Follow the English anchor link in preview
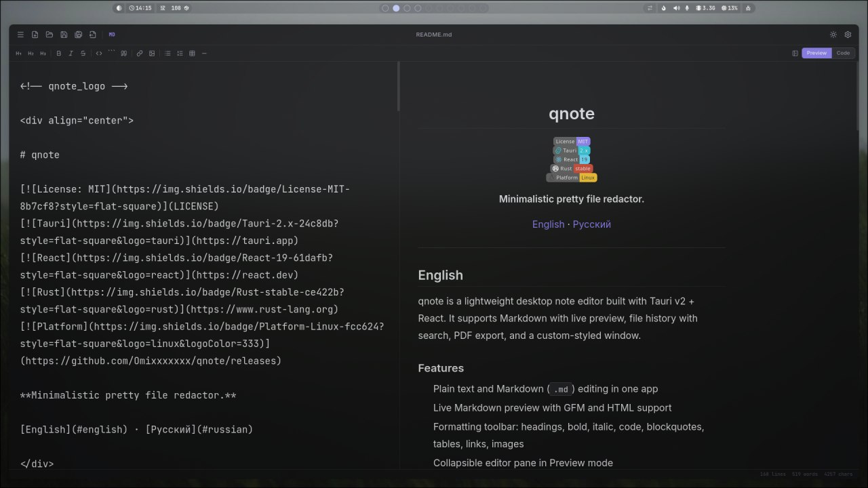The width and height of the screenshot is (868, 488). (548, 224)
